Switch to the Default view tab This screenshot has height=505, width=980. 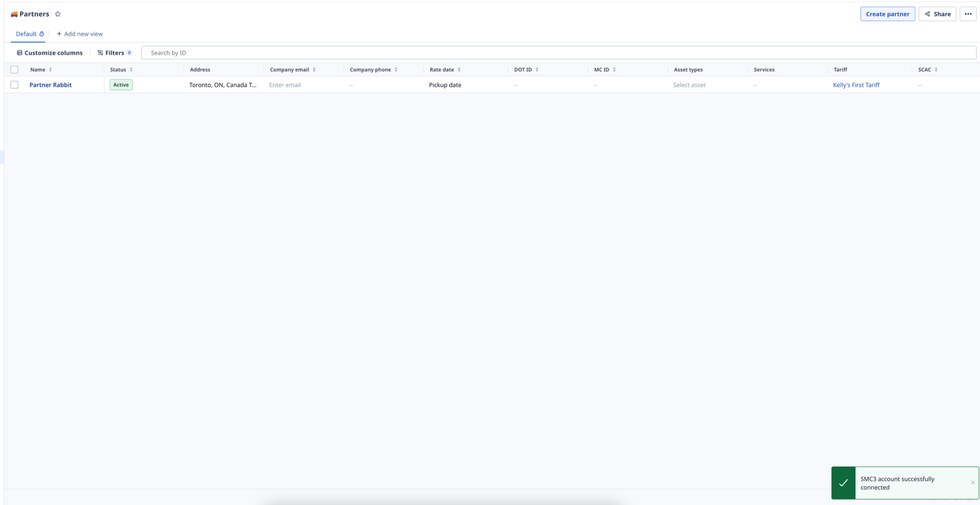click(x=26, y=33)
